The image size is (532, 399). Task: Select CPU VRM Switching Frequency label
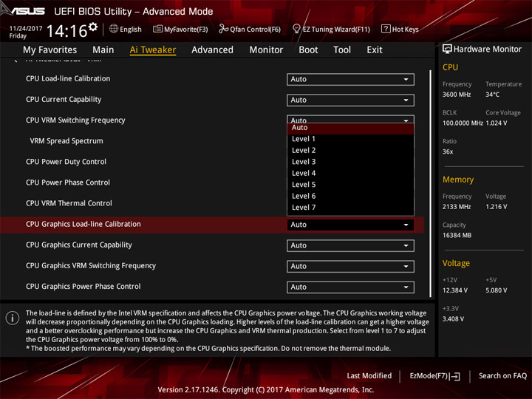(75, 120)
